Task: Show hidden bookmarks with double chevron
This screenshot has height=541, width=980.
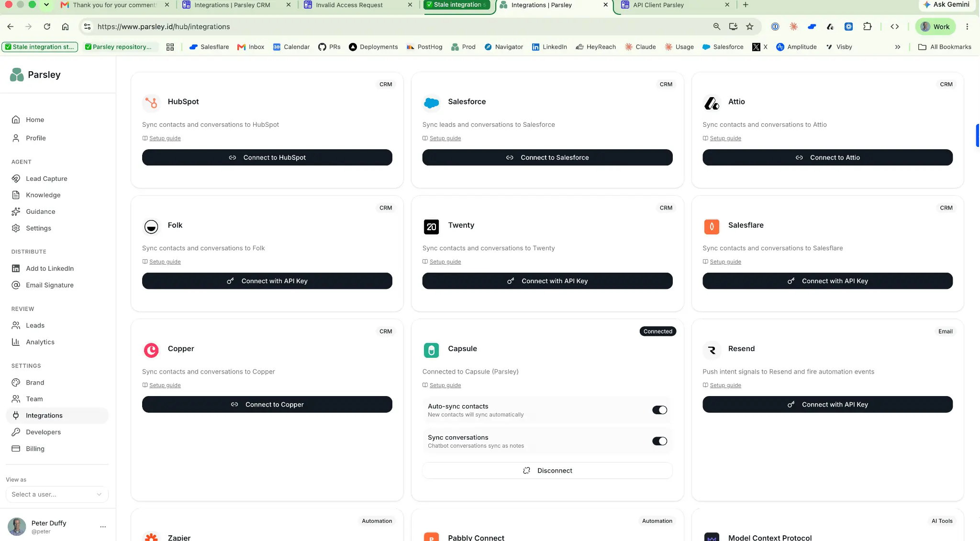Action: [x=898, y=47]
